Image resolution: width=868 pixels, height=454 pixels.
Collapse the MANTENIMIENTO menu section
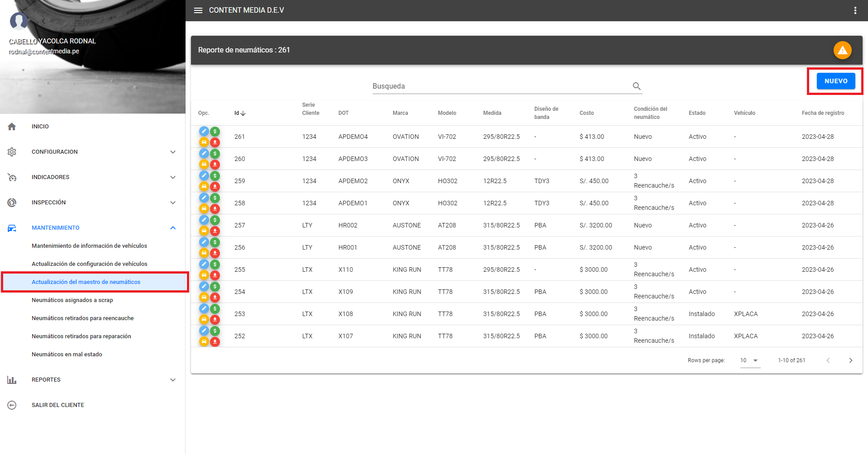(x=172, y=228)
